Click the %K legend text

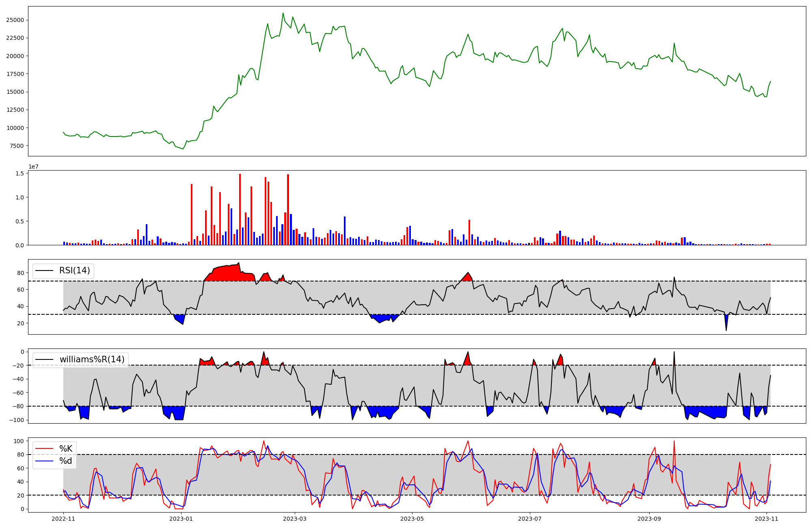coord(66,449)
